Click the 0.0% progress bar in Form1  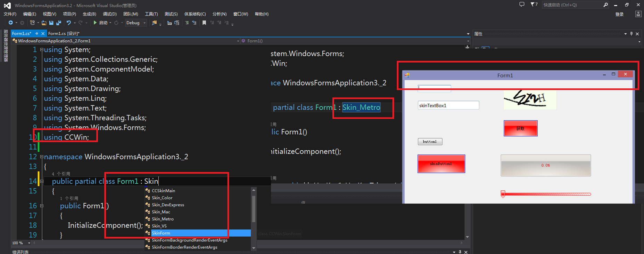546,165
